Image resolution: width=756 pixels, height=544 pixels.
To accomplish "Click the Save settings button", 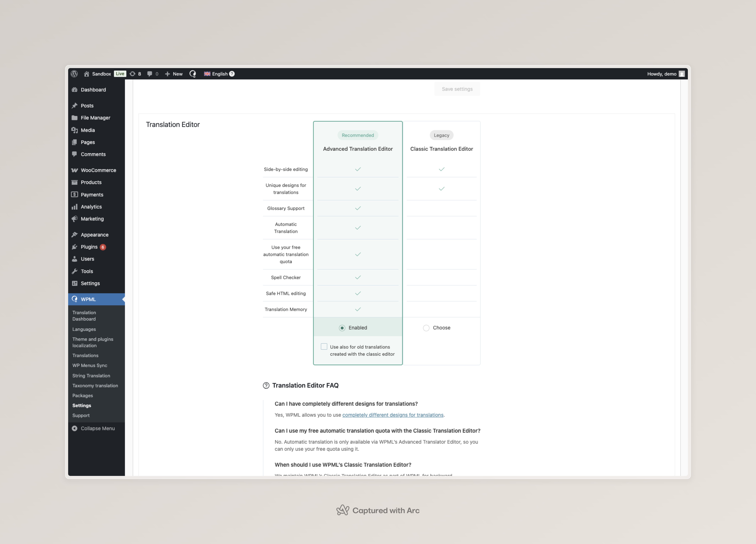I will [x=457, y=89].
